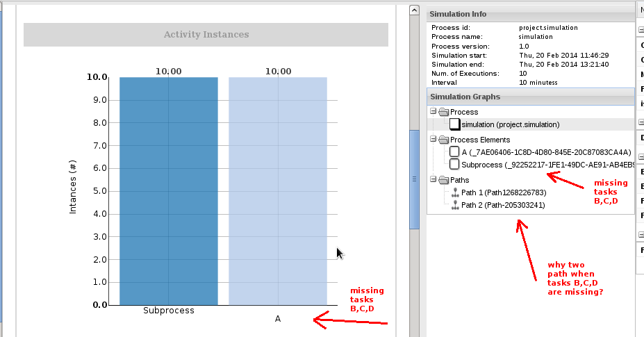Screen dimensions: 644x337
Task: Click the Num. of Executions label
Action: tap(465, 74)
